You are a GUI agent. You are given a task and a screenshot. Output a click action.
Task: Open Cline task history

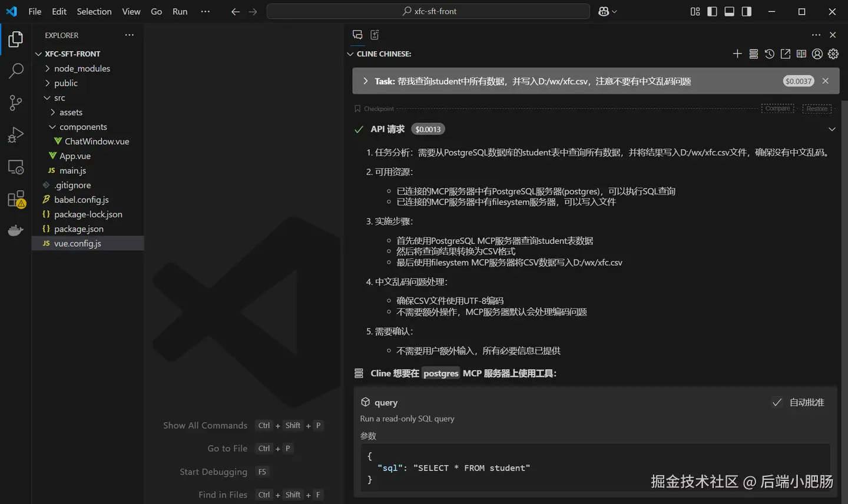769,54
